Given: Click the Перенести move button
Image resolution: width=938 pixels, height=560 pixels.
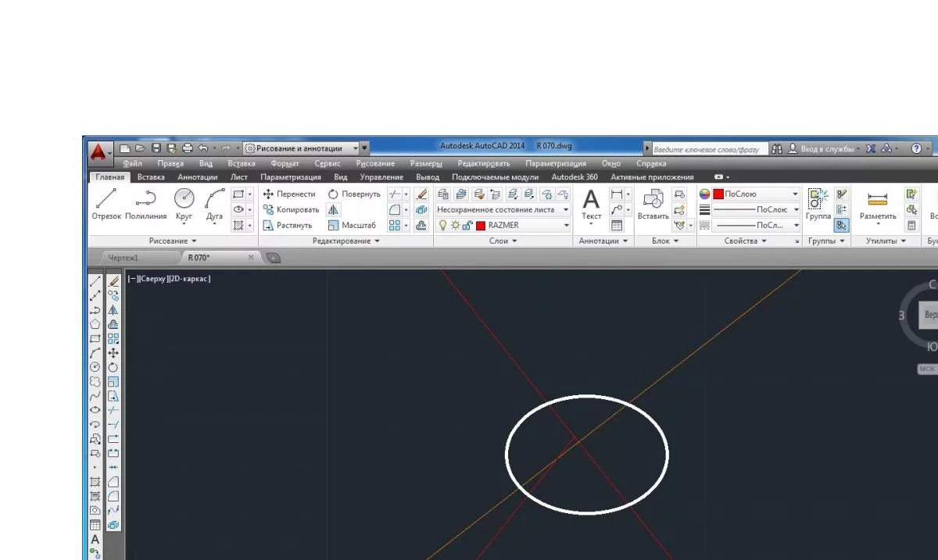Looking at the screenshot, I should 289,194.
